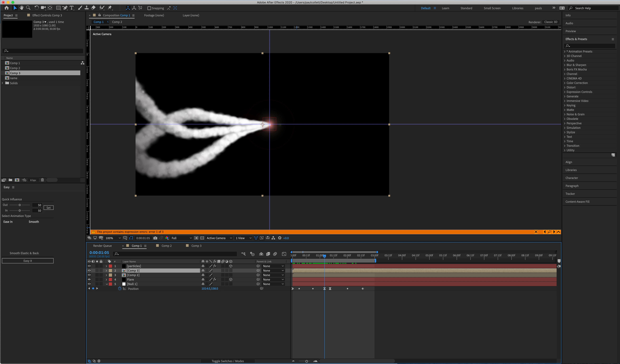Image resolution: width=620 pixels, height=364 pixels.
Task: Select the Zoom tool
Action: pyautogui.click(x=28, y=8)
